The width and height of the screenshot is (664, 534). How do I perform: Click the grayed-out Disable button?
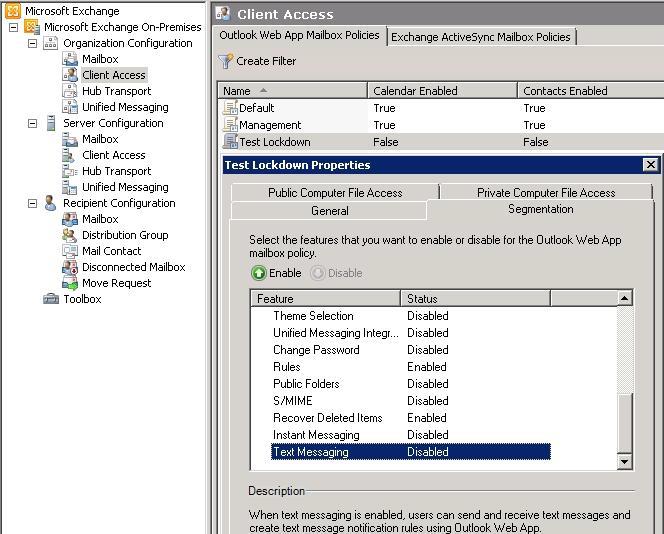point(337,273)
